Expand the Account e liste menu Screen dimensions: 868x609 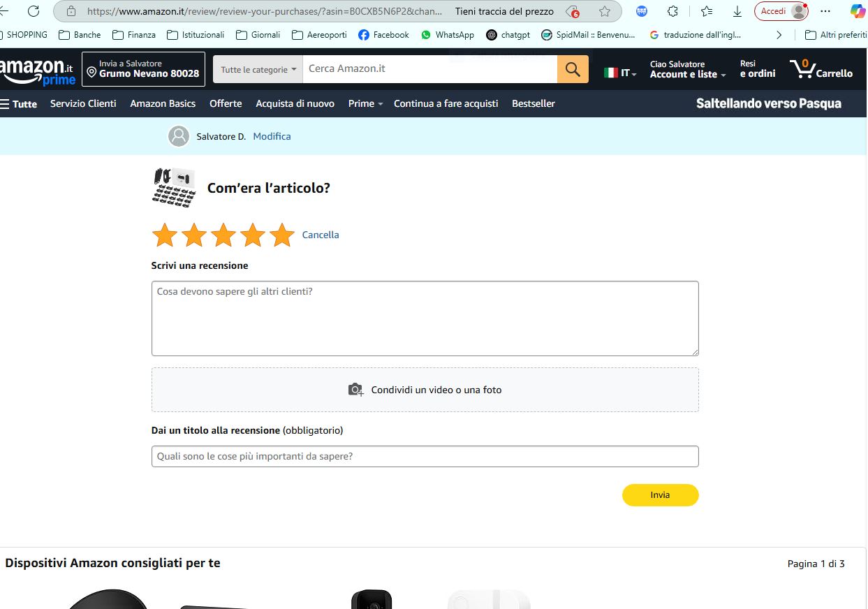688,69
